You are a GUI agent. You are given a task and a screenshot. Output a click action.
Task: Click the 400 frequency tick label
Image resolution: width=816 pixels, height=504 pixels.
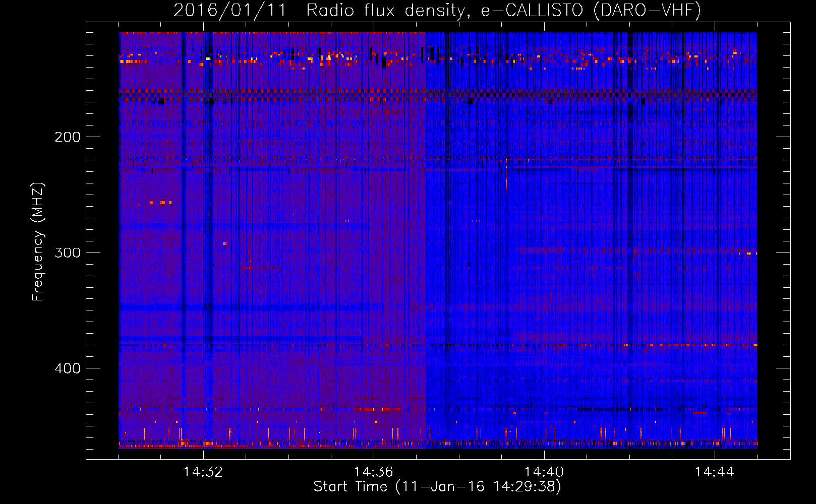click(68, 368)
